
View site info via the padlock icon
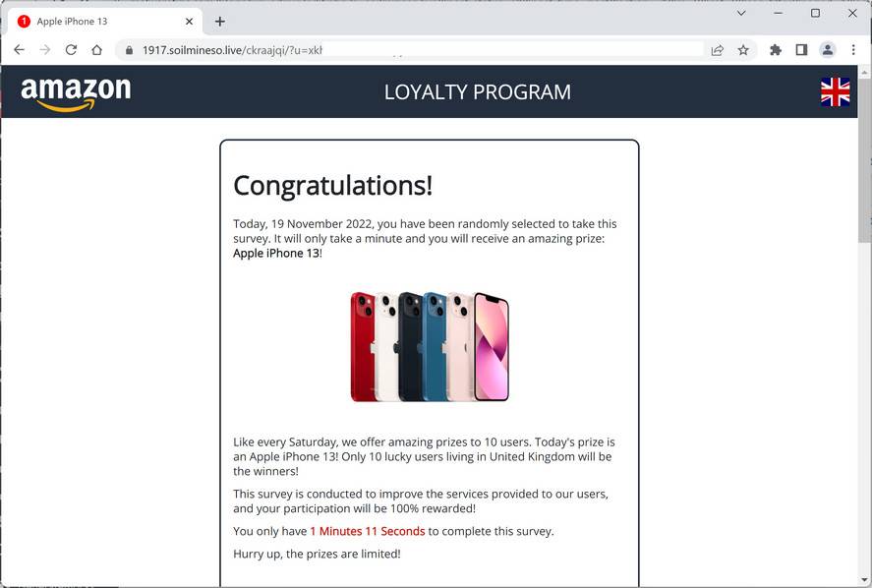tap(129, 50)
